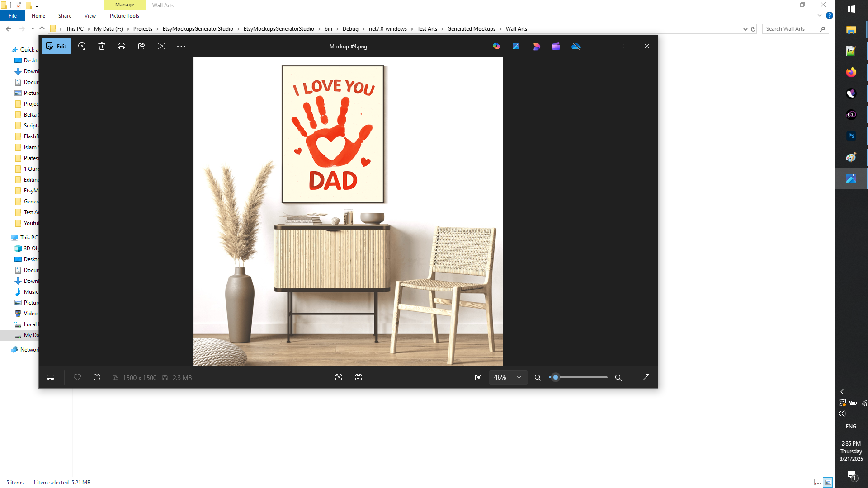The height and width of the screenshot is (488, 868).
Task: Expand the See more menu in Photos
Action: 181,46
